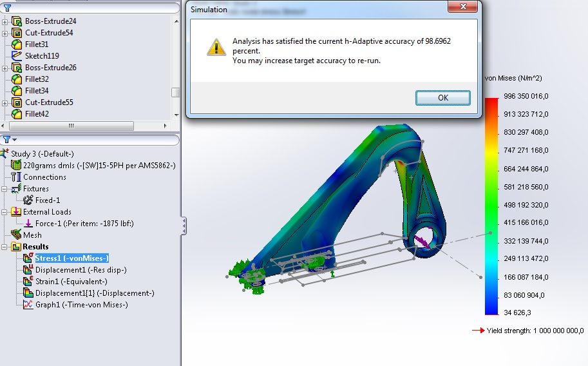588x366 pixels.
Task: Click the Mesh icon in the study tree
Action: tap(15, 235)
